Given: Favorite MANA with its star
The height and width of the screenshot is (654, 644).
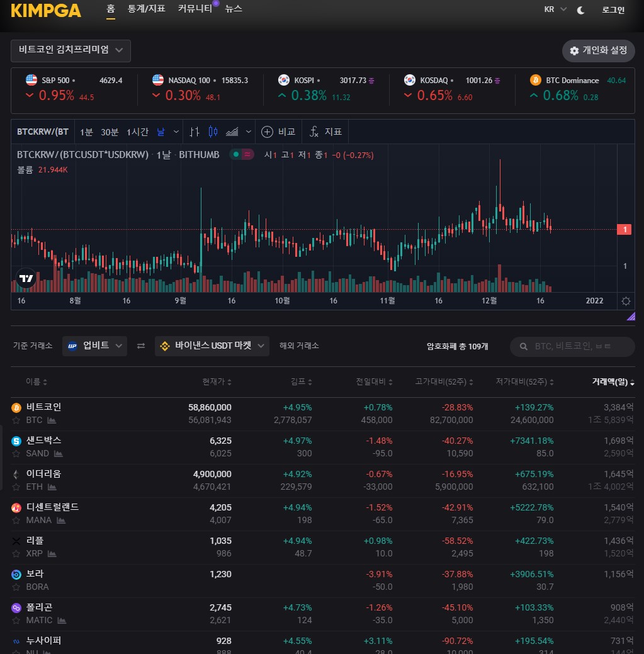Looking at the screenshot, I should pyautogui.click(x=16, y=520).
